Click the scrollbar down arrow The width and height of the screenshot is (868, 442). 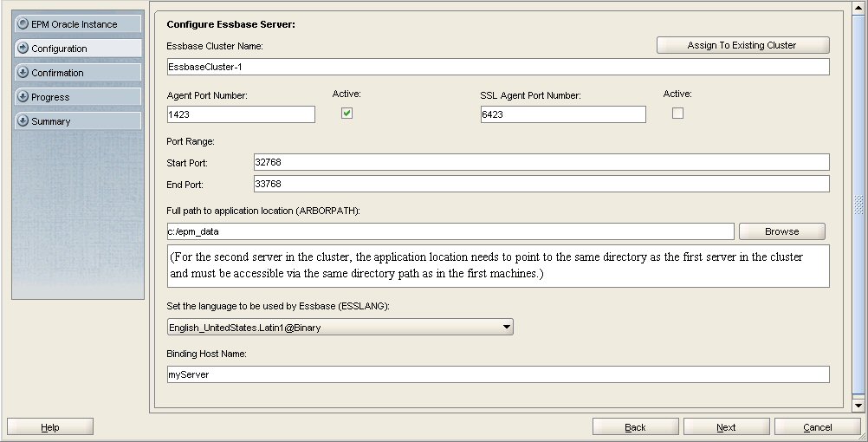click(858, 406)
